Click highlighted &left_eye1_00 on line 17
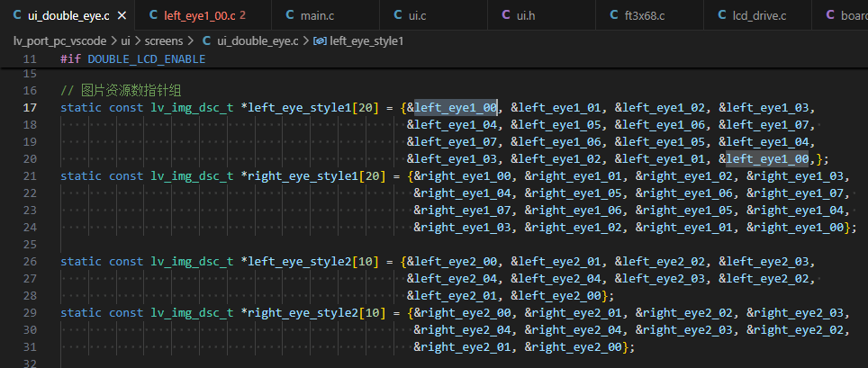Screen dimensions: 868x368 click(x=452, y=107)
